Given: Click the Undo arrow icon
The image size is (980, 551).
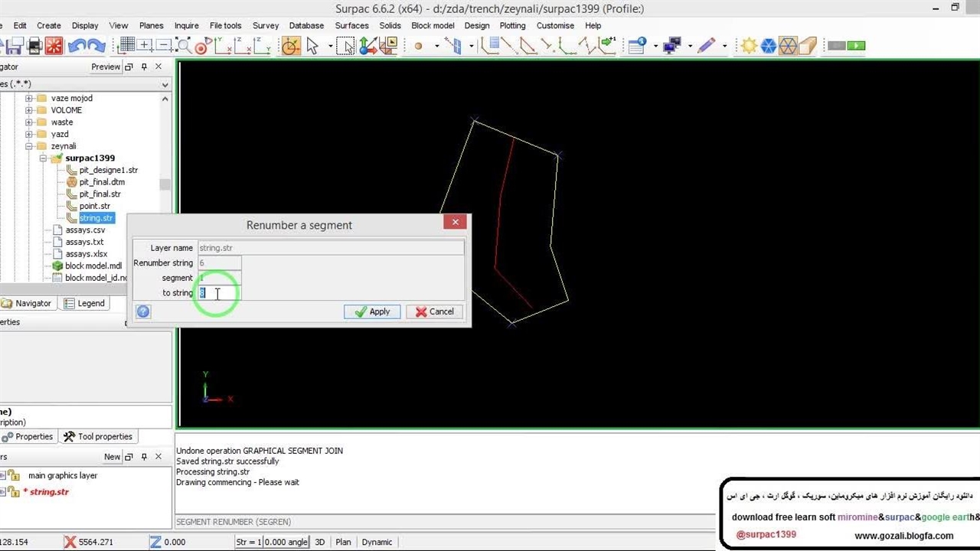Looking at the screenshot, I should (76, 46).
